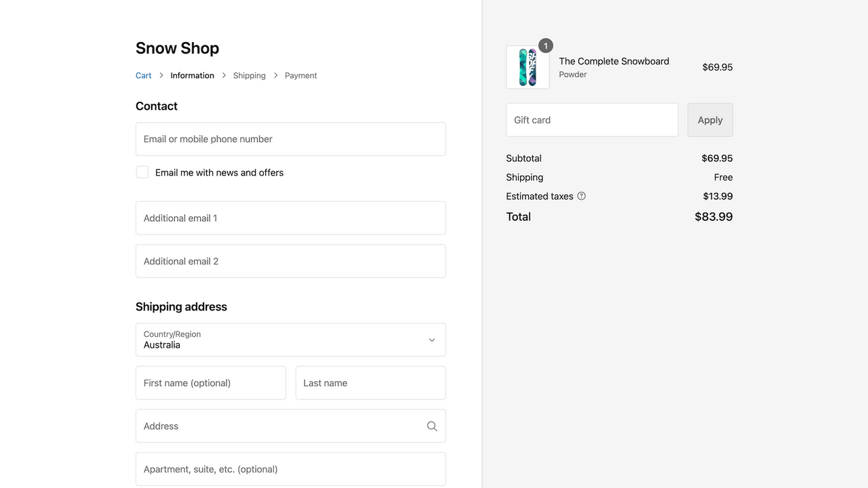Click the Additional email 1 field
Screen dimensions: 868x488
pyautogui.click(x=291, y=218)
